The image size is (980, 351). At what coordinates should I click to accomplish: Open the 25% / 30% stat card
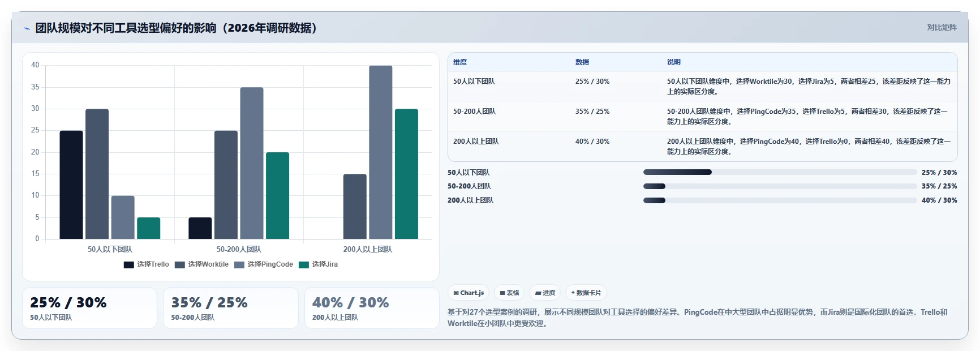pos(89,308)
